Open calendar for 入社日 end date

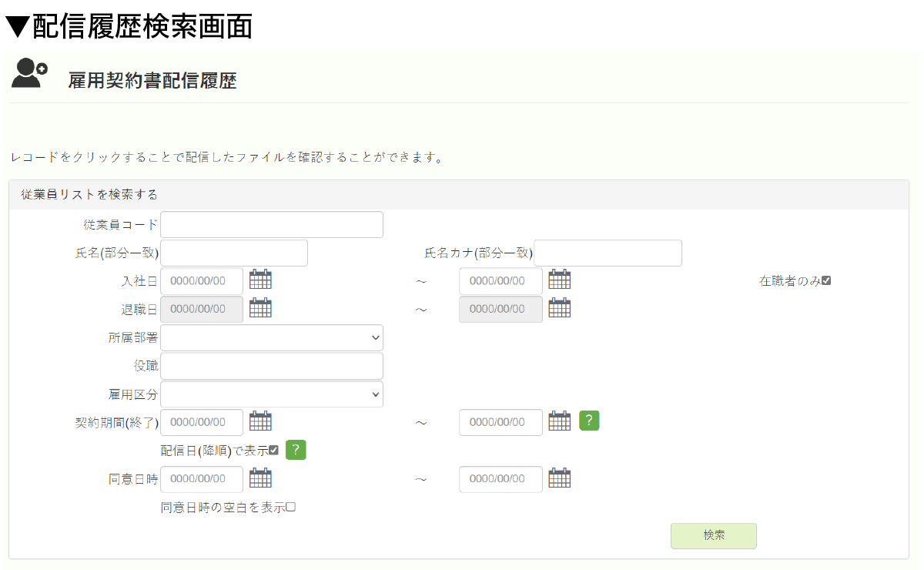[x=560, y=280]
